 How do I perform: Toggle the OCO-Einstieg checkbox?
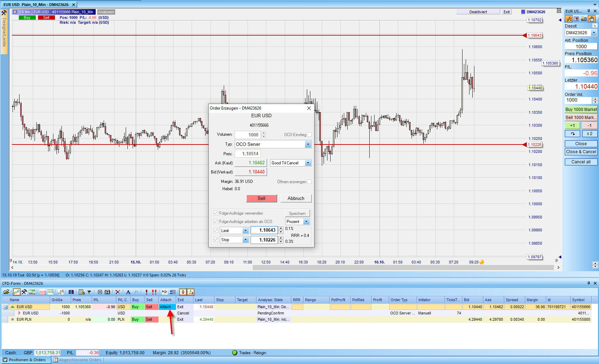[309, 135]
